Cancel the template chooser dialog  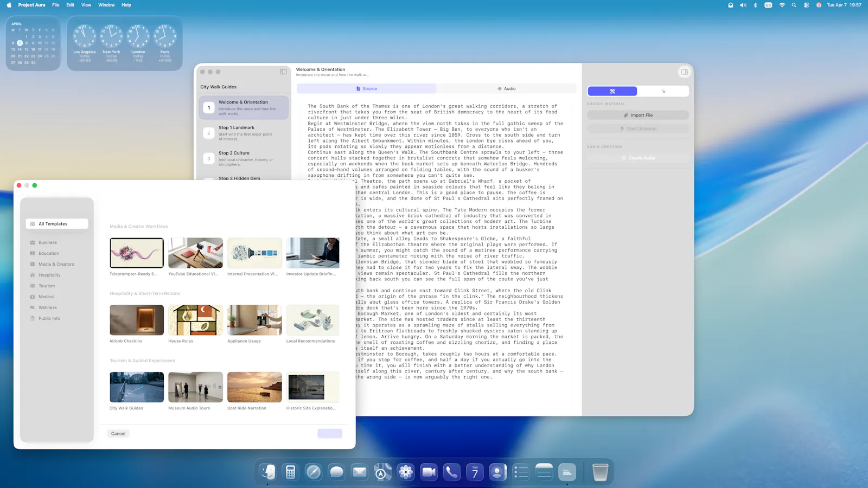[118, 433]
